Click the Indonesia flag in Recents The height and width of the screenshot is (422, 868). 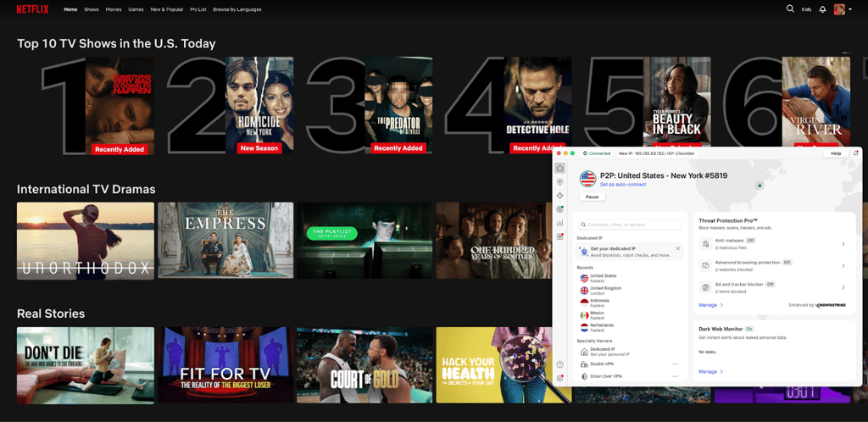point(584,303)
